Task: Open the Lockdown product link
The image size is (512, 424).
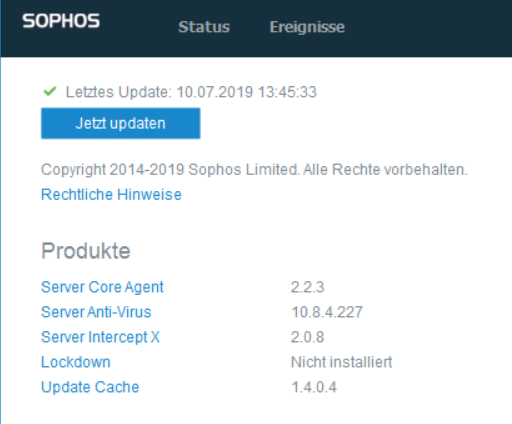Action: (76, 362)
